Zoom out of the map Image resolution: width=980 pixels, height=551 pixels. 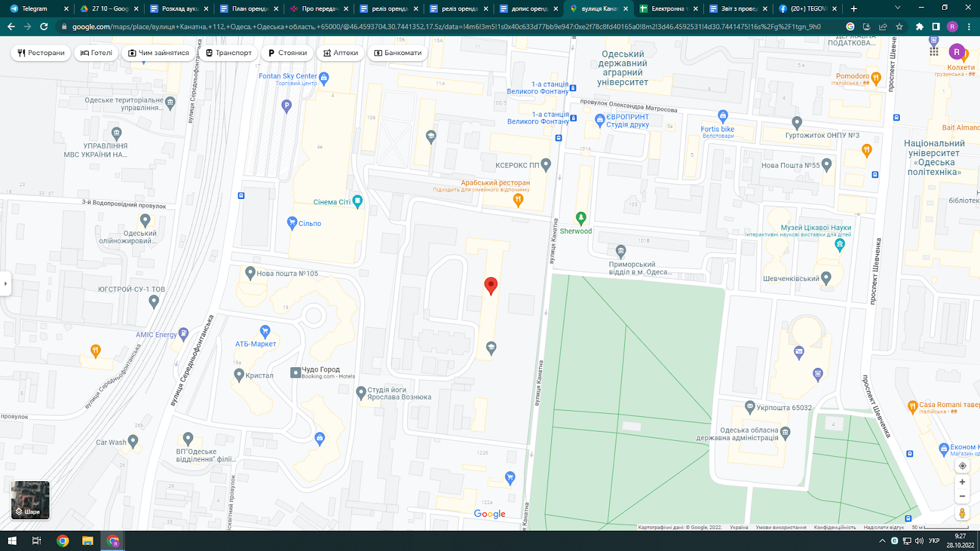[962, 497]
